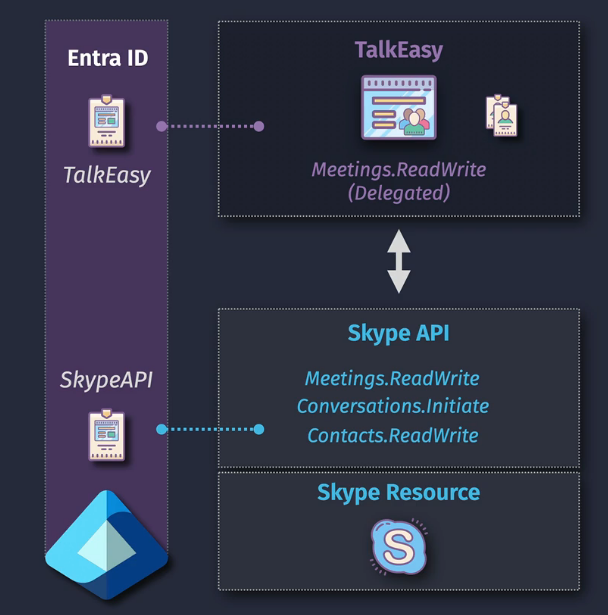Click the blue 'Meetings.ReadWrite' scope

392,378
